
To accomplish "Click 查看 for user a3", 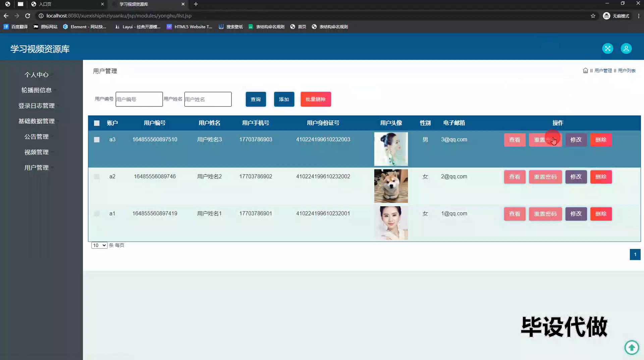I will coord(515,140).
